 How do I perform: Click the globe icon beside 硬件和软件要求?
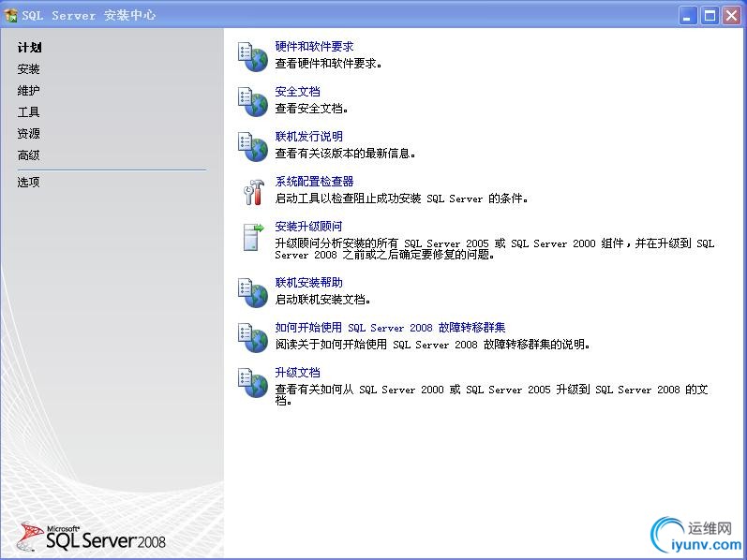pos(253,57)
